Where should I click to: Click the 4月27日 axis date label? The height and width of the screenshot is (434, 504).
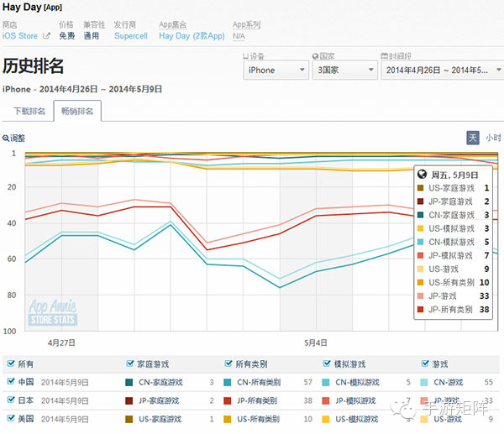61,342
